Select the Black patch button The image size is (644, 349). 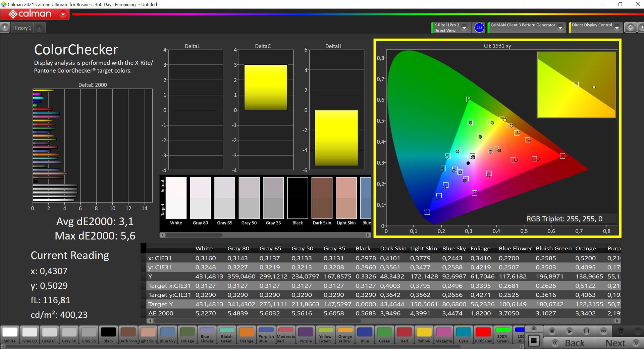click(108, 335)
